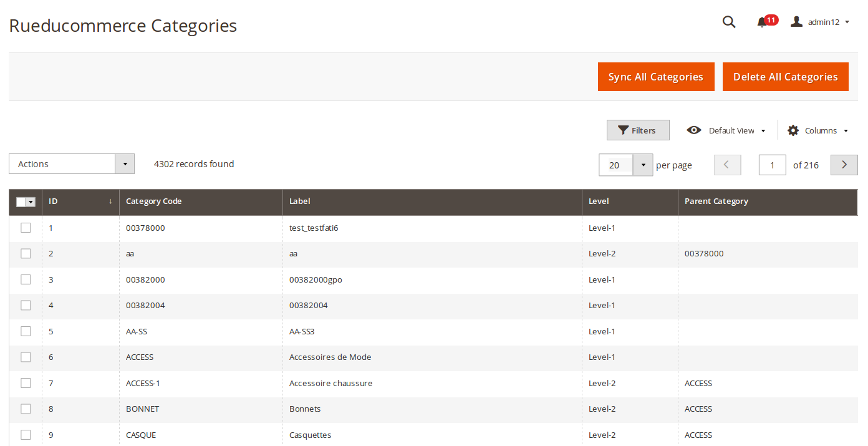Click the label test_testfati6
Image resolution: width=868 pixels, height=446 pixels.
[314, 228]
